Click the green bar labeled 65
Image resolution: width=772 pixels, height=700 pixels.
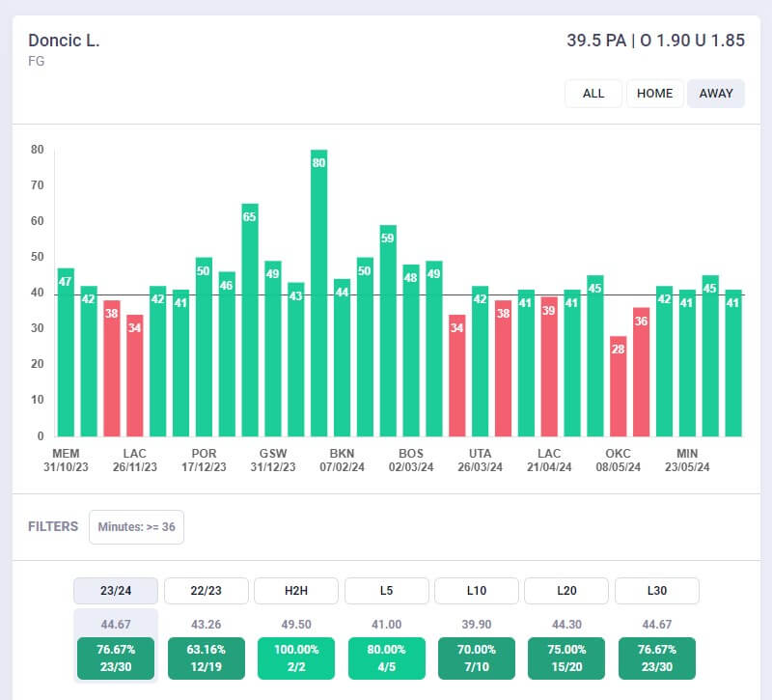[250, 321]
